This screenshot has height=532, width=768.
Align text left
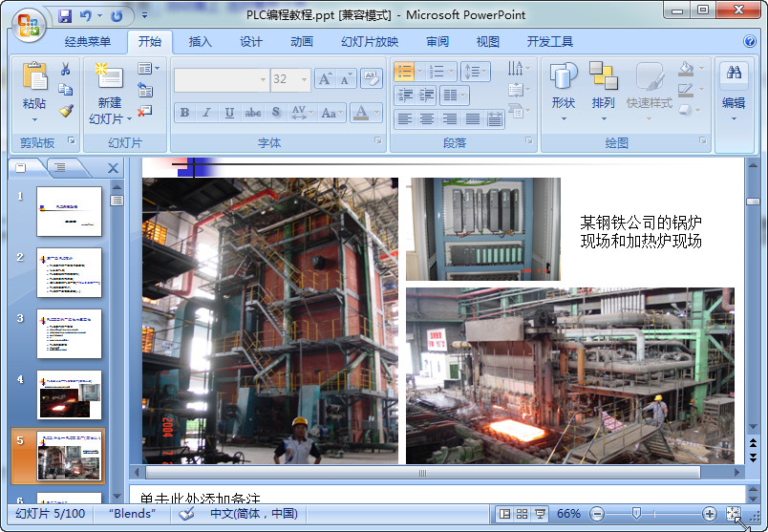coord(405,118)
